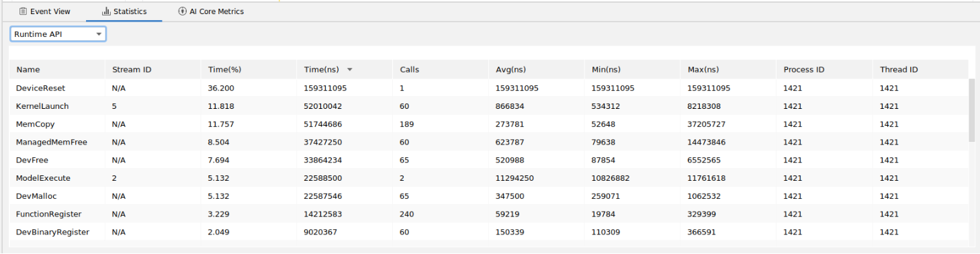Switch to the Event View tab

[44, 11]
